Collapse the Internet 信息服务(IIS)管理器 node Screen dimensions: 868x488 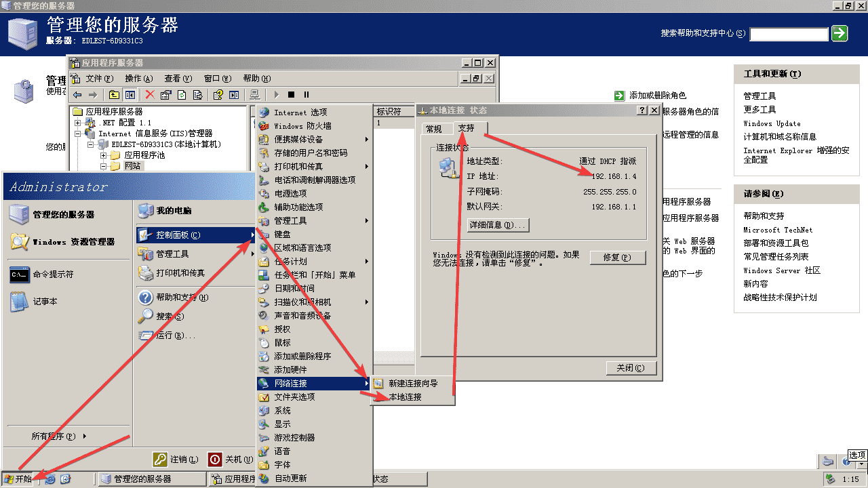[78, 134]
